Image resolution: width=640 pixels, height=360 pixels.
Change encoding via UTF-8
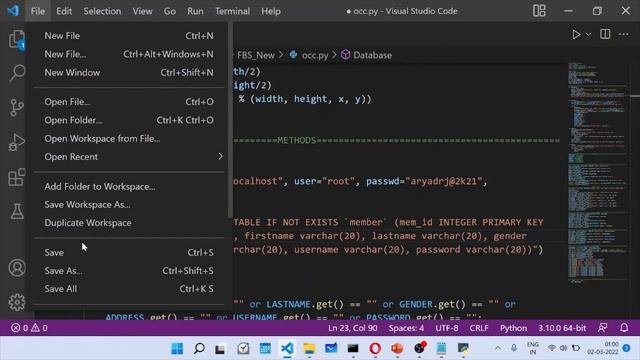(x=447, y=328)
